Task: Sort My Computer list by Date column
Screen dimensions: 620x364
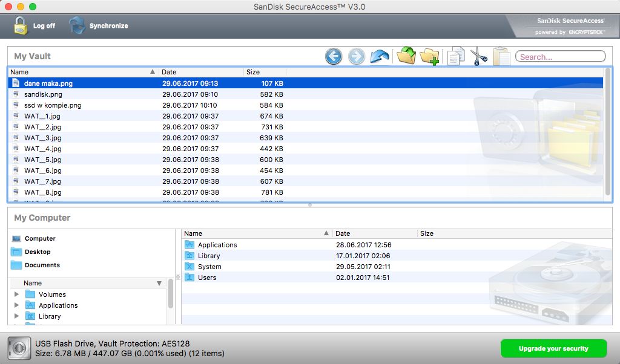Action: pos(375,233)
